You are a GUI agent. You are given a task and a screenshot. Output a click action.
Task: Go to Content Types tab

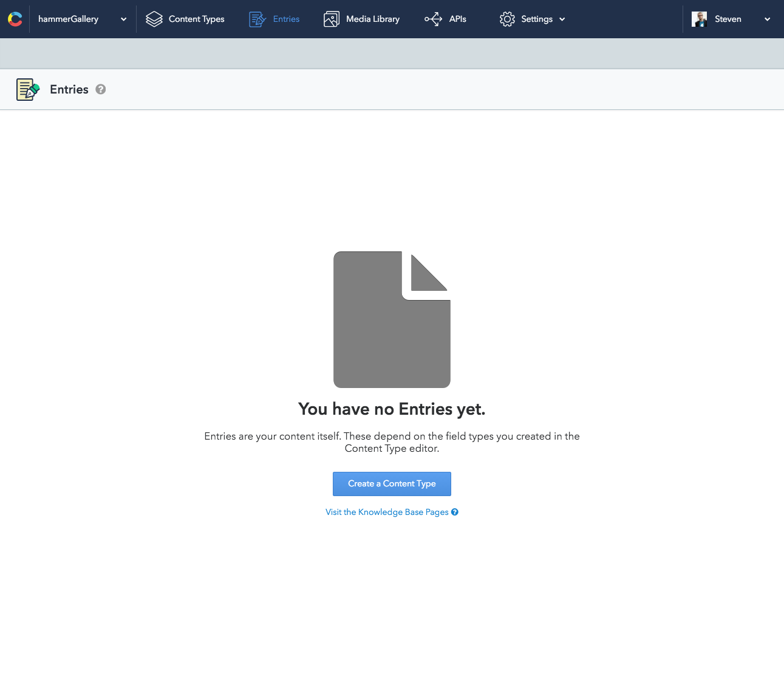[197, 19]
